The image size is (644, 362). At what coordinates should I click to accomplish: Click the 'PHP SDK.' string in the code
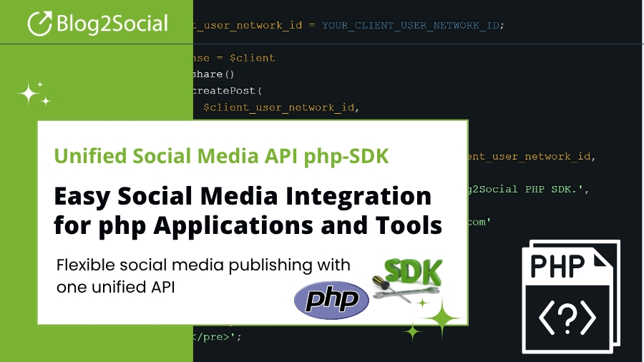click(553, 189)
